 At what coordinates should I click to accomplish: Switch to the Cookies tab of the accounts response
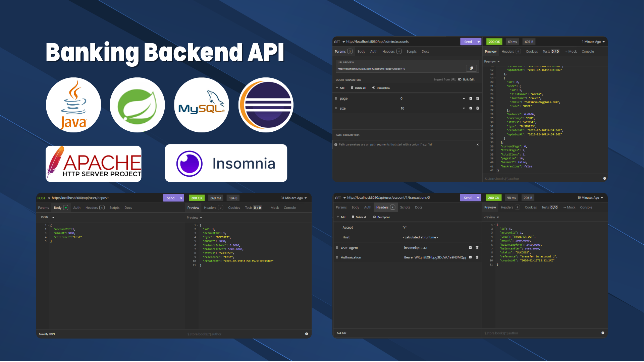click(x=532, y=51)
